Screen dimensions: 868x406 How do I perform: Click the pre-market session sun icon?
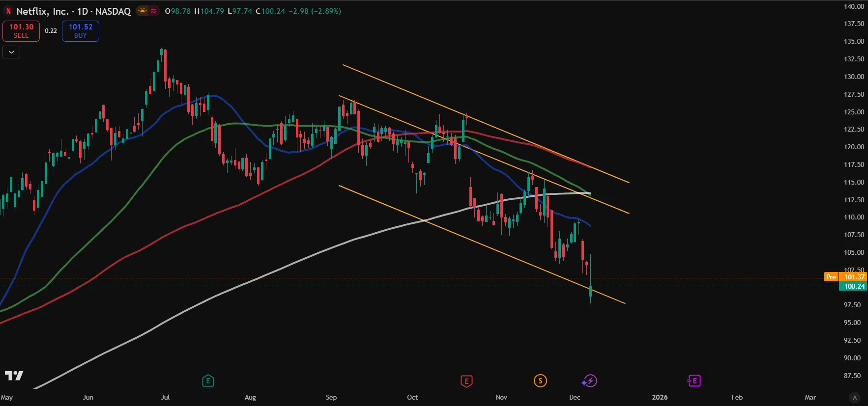pyautogui.click(x=142, y=11)
